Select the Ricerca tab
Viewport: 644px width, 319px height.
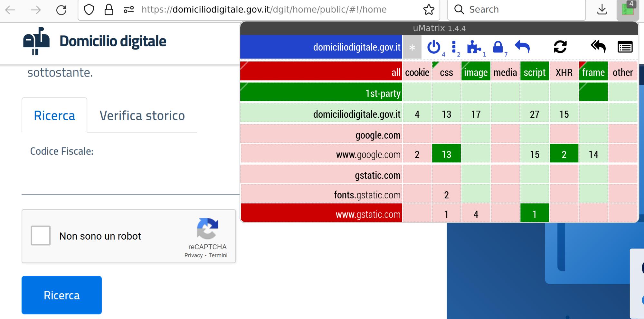54,115
